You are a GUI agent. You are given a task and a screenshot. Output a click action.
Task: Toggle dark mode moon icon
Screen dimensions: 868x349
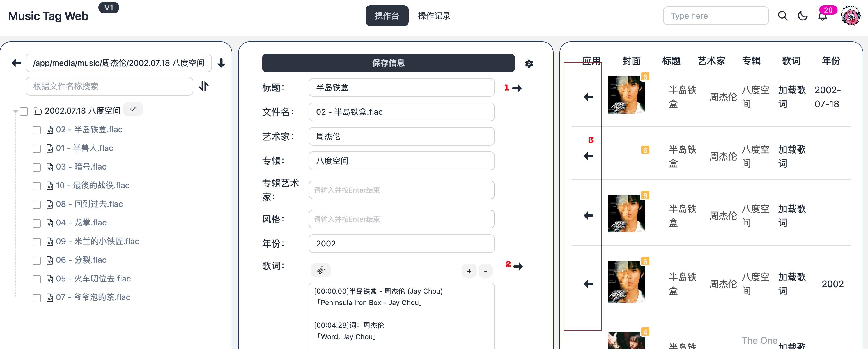tap(803, 16)
